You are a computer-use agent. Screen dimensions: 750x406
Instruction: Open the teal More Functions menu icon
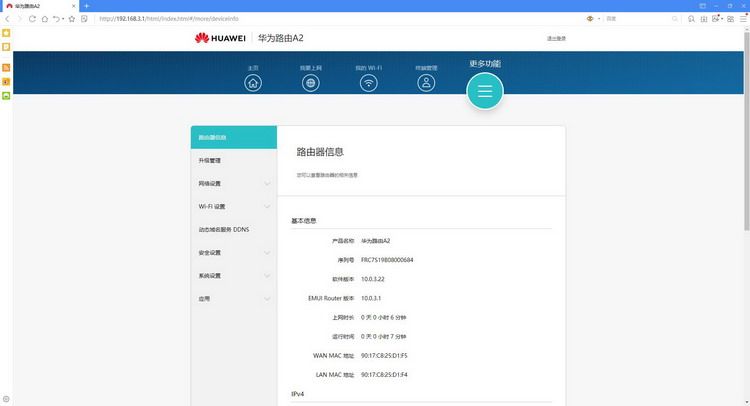[x=485, y=91]
